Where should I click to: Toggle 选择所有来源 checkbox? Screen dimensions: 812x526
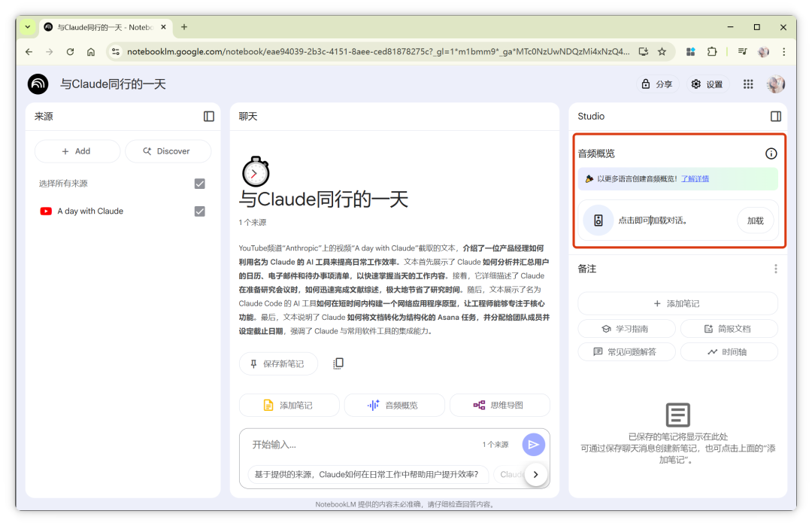pyautogui.click(x=199, y=184)
